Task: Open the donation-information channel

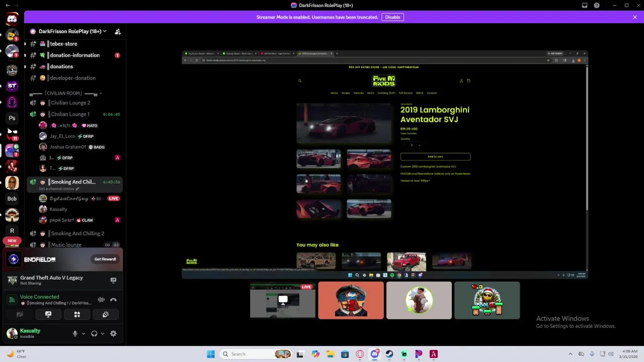Action: (74, 55)
